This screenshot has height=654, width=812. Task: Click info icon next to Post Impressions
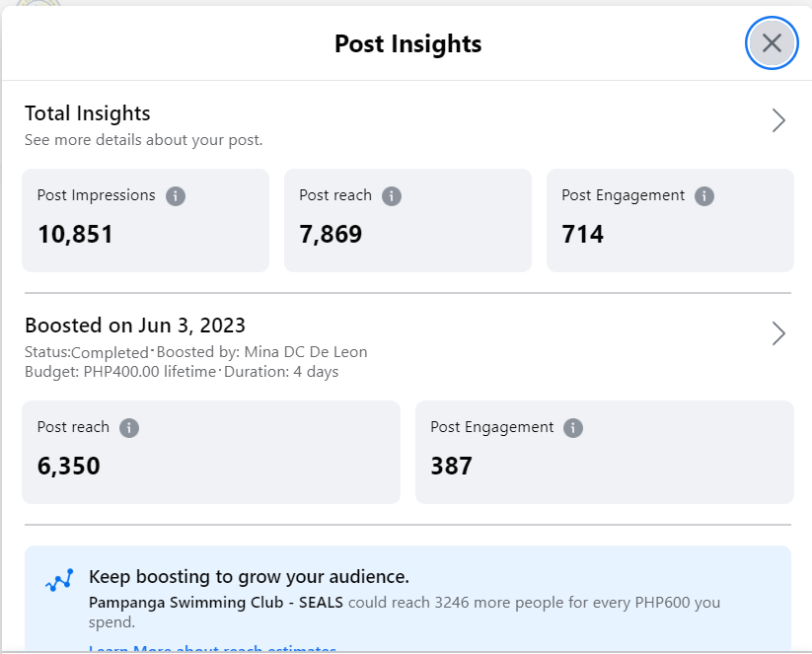point(176,195)
